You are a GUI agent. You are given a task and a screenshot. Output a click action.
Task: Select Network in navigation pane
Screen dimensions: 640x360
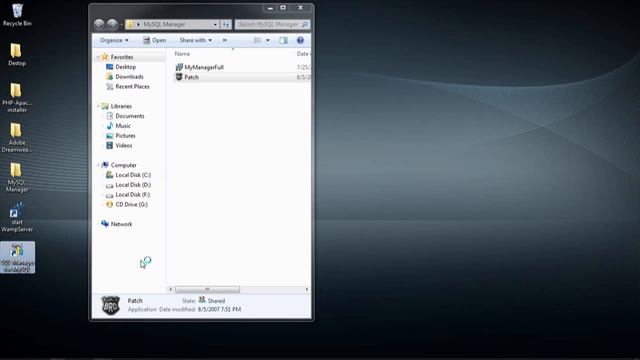click(x=121, y=224)
